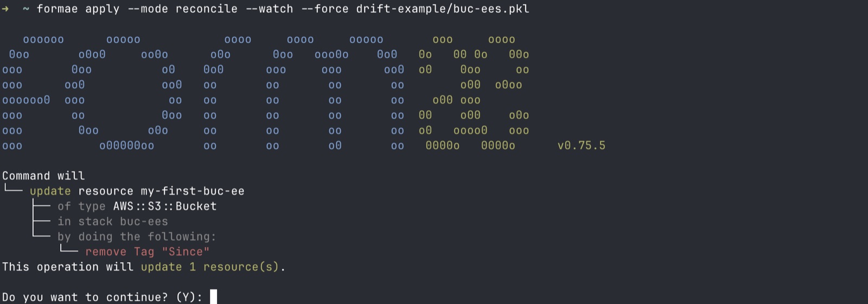868x304 pixels.
Task: Click the "in stack buc-ees" line
Action: coord(113,221)
